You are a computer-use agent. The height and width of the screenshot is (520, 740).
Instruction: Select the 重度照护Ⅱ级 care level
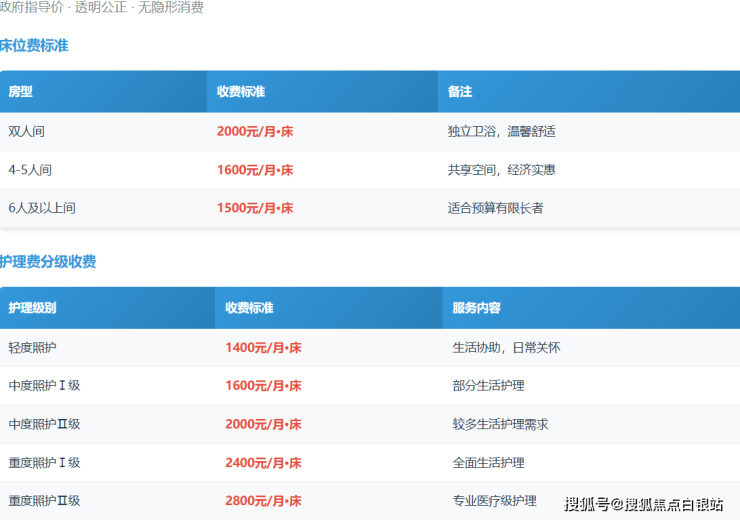pyautogui.click(x=44, y=501)
